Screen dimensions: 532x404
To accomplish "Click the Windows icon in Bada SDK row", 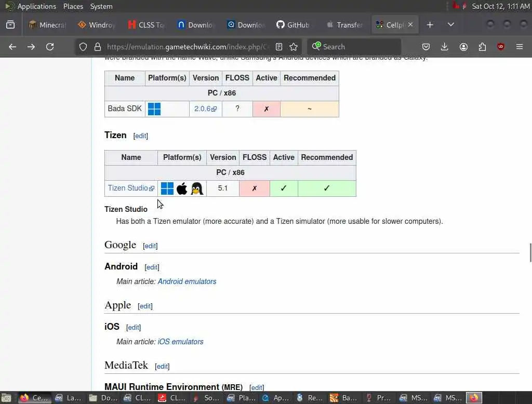I will click(154, 109).
